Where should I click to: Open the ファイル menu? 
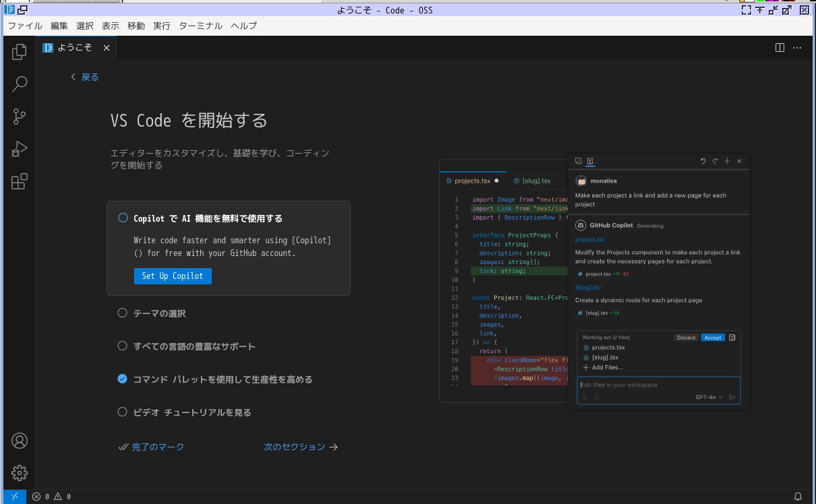point(24,26)
